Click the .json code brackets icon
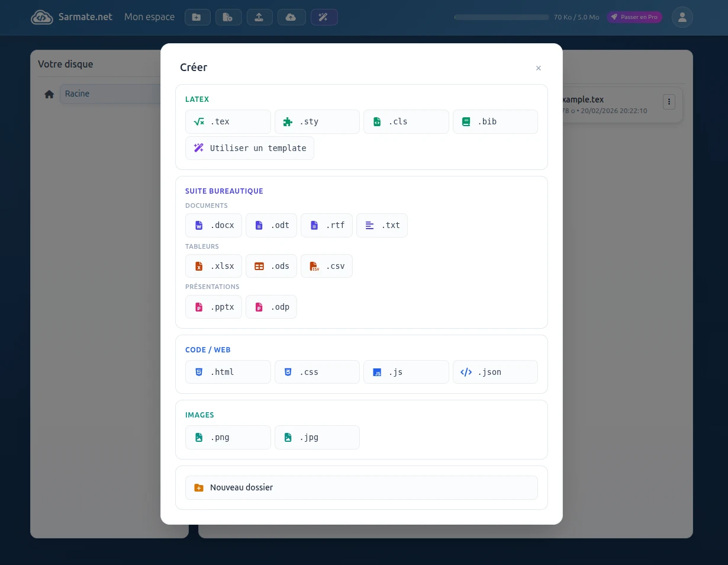This screenshot has height=565, width=728. [x=466, y=372]
